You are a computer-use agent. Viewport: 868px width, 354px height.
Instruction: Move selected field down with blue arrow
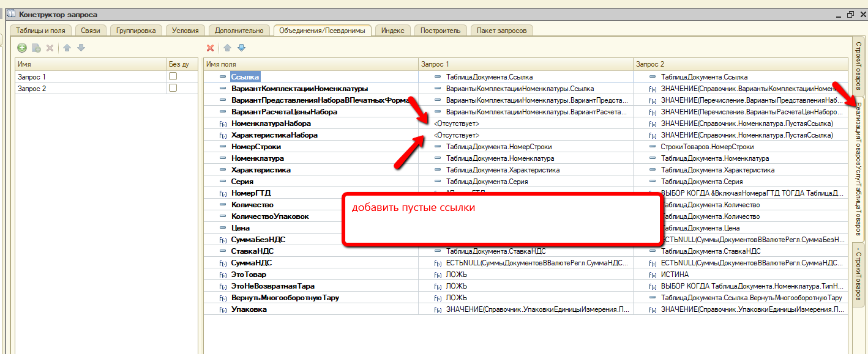tap(241, 48)
